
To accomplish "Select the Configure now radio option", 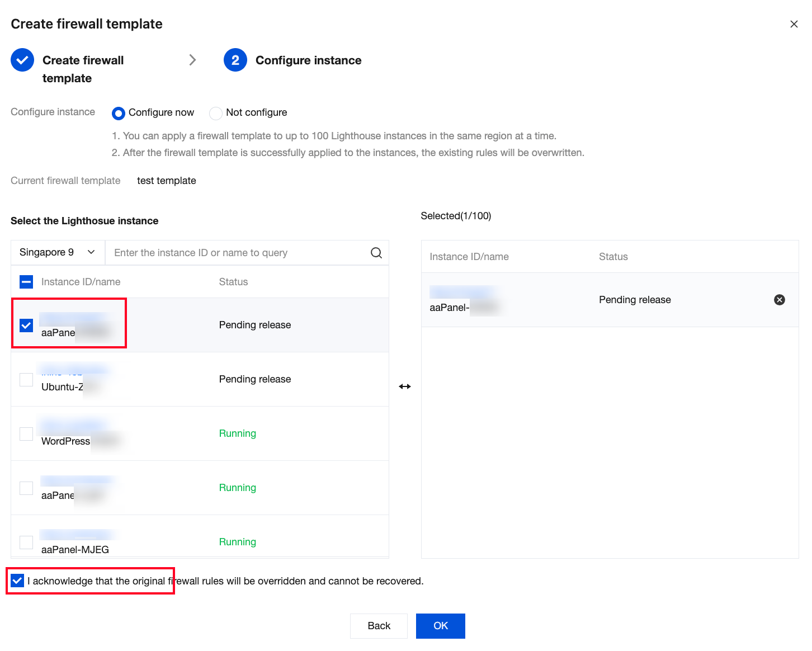I will point(119,113).
